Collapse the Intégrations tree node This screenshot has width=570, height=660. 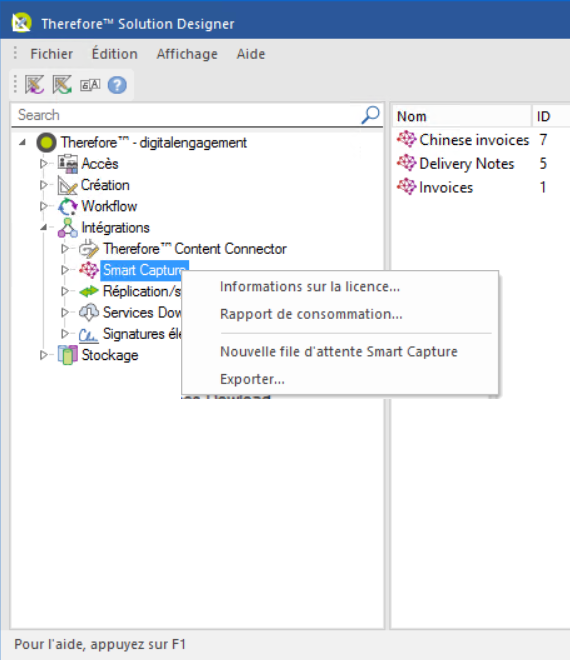44,228
